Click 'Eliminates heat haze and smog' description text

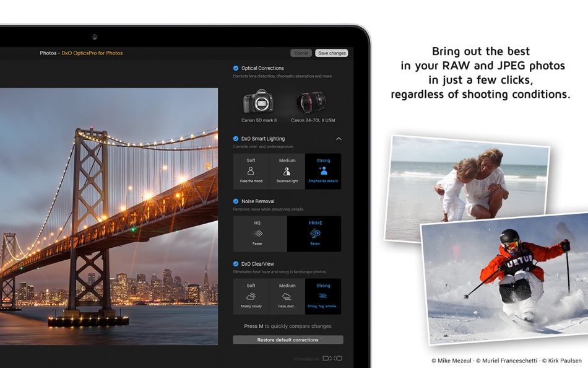tap(279, 271)
